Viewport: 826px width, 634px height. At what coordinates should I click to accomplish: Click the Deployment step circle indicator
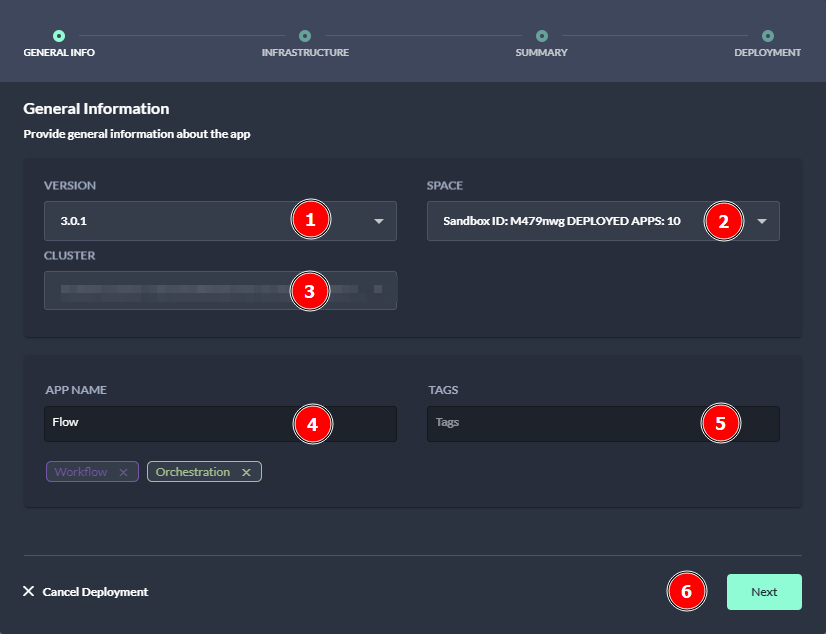click(767, 36)
